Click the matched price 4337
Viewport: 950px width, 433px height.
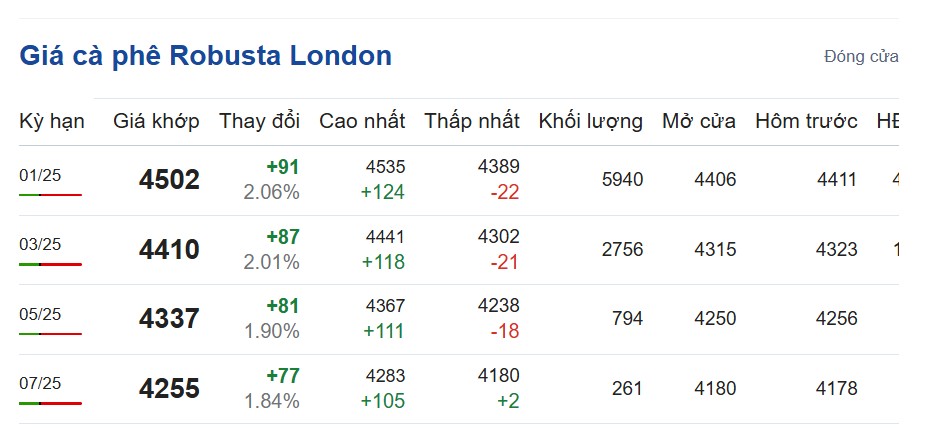point(169,319)
